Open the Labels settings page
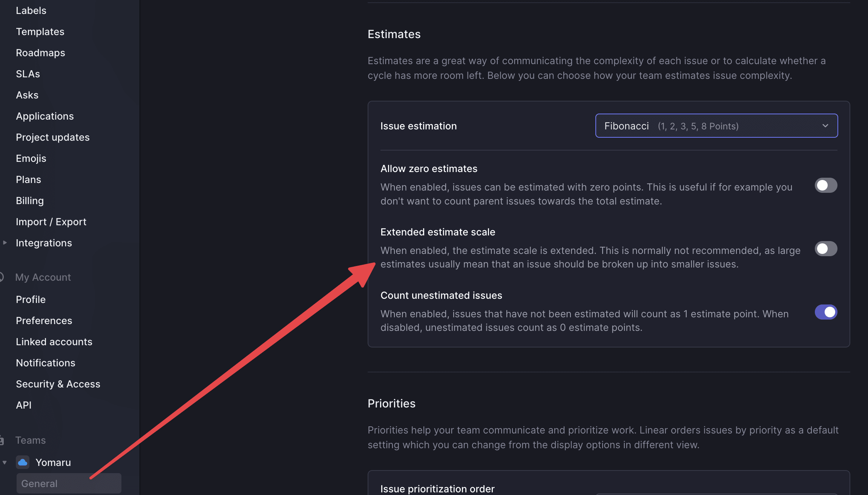 [31, 11]
